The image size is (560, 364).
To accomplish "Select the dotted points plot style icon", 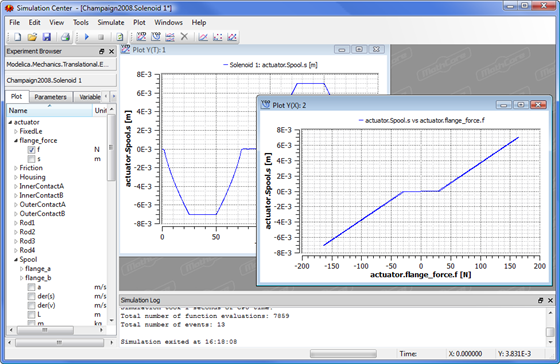I will click(x=218, y=37).
